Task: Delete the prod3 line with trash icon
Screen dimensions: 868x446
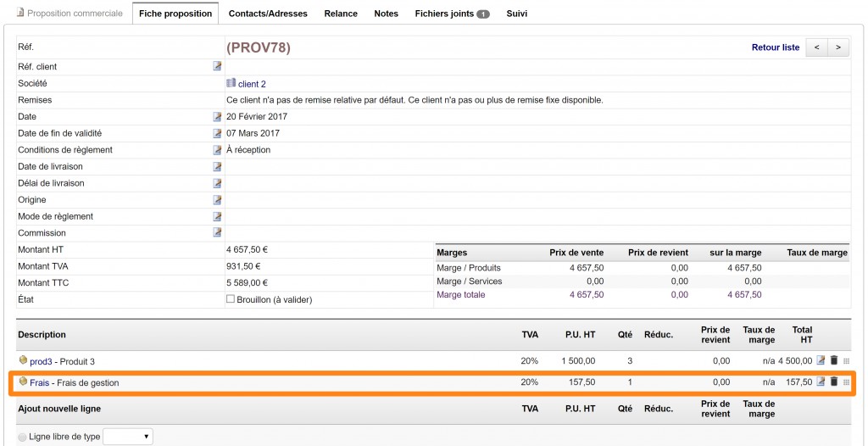Action: (834, 360)
